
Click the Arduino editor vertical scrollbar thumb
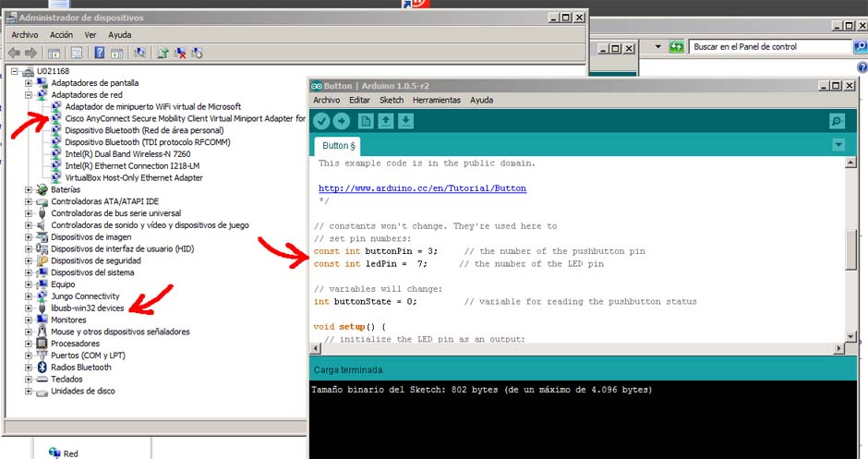click(x=850, y=250)
